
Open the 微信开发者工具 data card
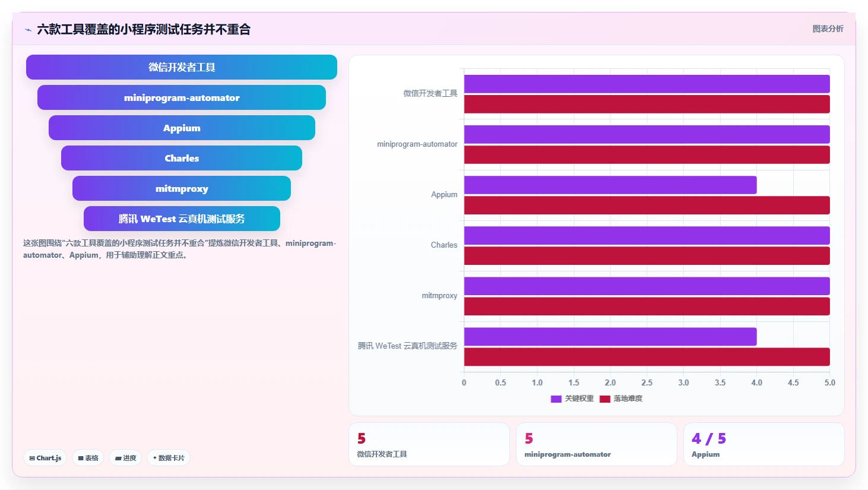[x=429, y=444]
